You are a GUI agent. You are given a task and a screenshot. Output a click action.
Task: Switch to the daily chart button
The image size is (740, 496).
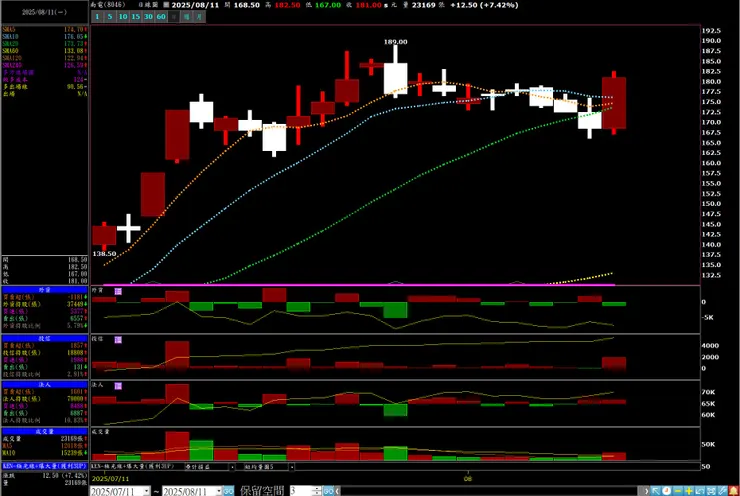tap(174, 17)
